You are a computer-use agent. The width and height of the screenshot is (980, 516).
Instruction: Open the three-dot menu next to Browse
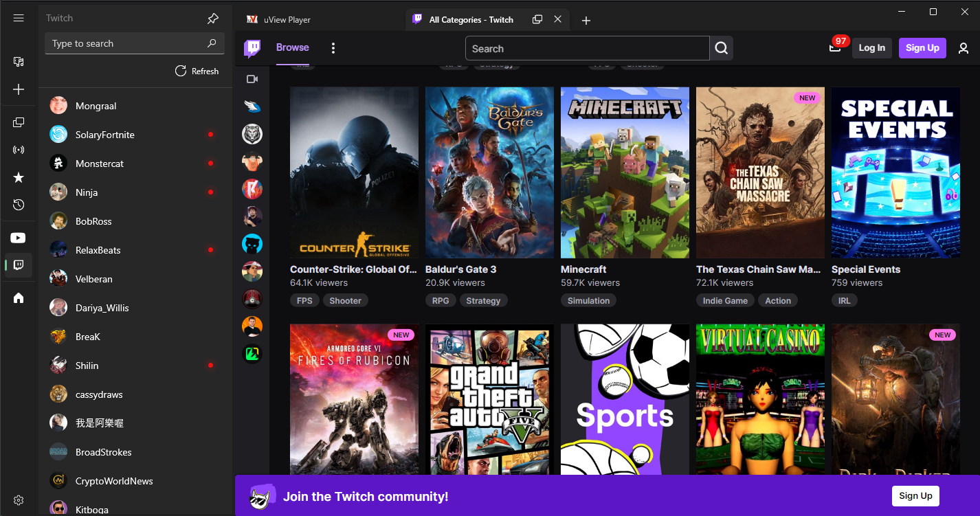[333, 48]
